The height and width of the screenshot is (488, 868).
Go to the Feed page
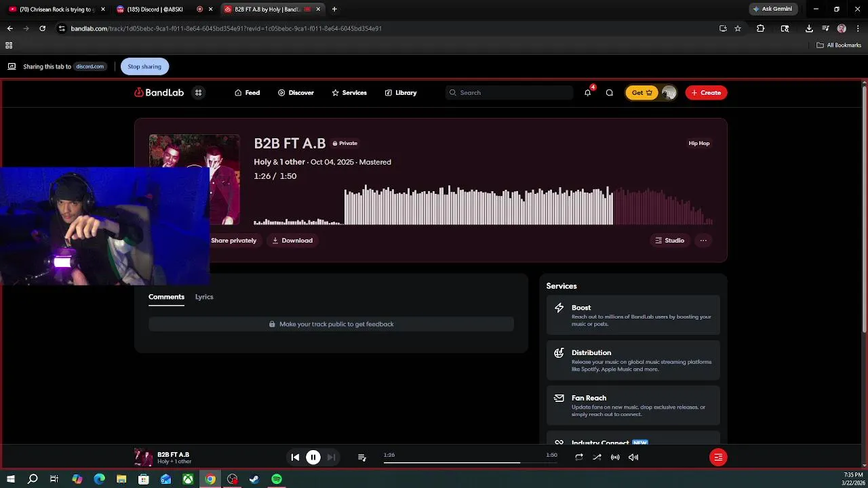(x=248, y=93)
